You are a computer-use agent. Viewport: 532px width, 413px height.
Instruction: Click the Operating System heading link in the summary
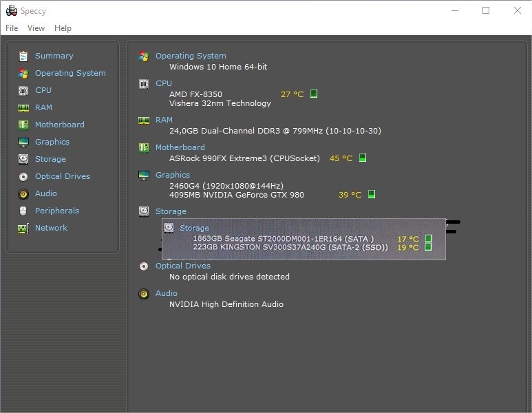191,56
